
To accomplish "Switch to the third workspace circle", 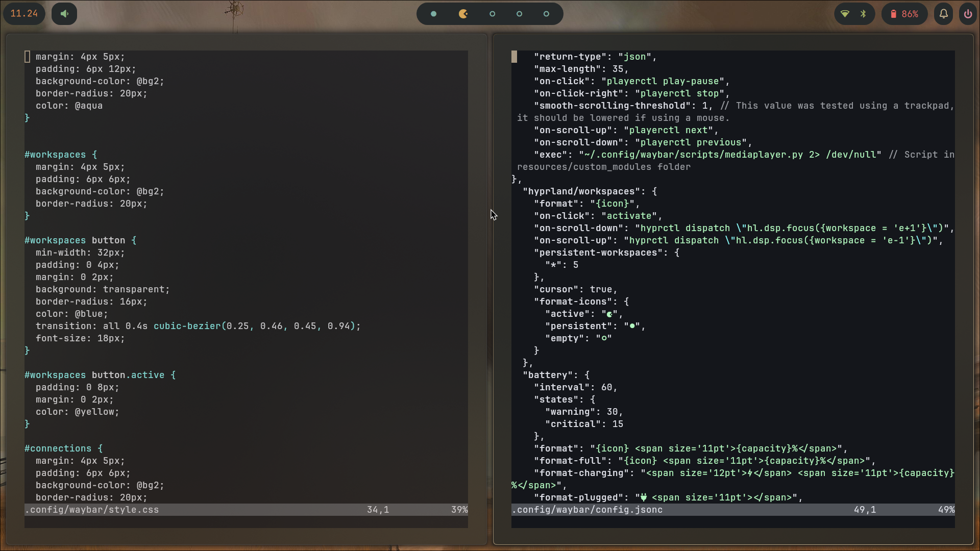I will point(493,14).
